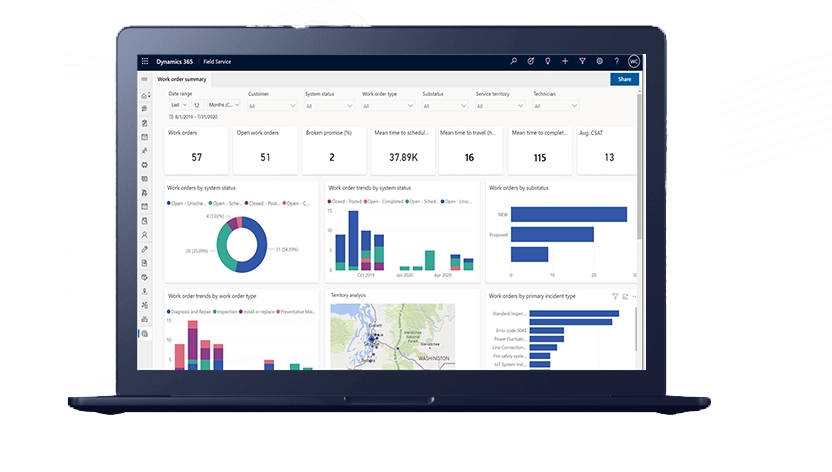Open advanced find funnel icon in header

[582, 61]
